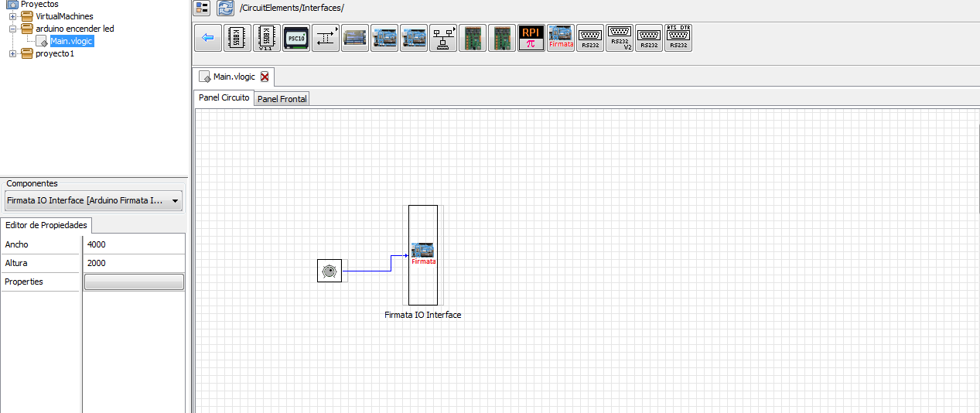The height and width of the screenshot is (413, 980).
Task: Open the Componentes dropdown list
Action: pyautogui.click(x=94, y=201)
